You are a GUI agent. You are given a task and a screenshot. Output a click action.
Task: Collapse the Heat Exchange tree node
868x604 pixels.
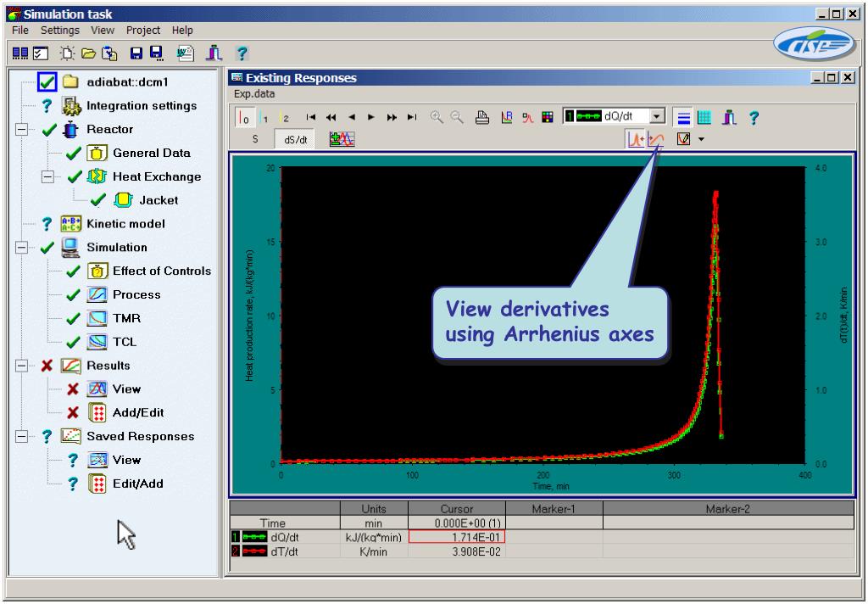(x=47, y=176)
